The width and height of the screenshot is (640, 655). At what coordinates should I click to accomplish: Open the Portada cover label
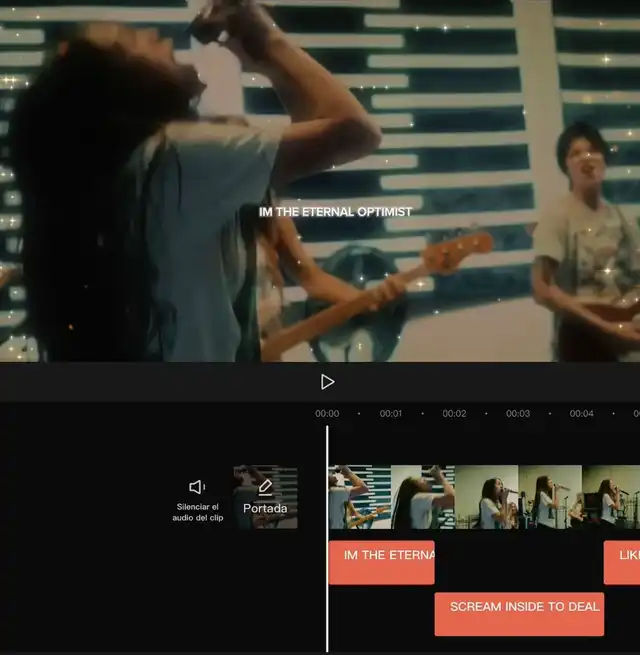click(x=265, y=508)
